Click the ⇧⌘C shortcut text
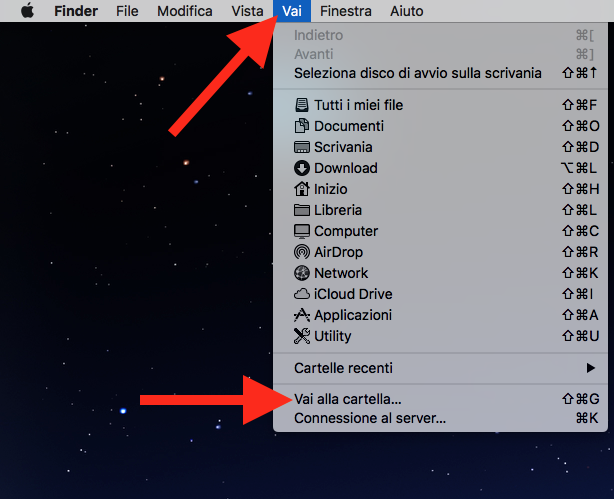 pyautogui.click(x=580, y=231)
